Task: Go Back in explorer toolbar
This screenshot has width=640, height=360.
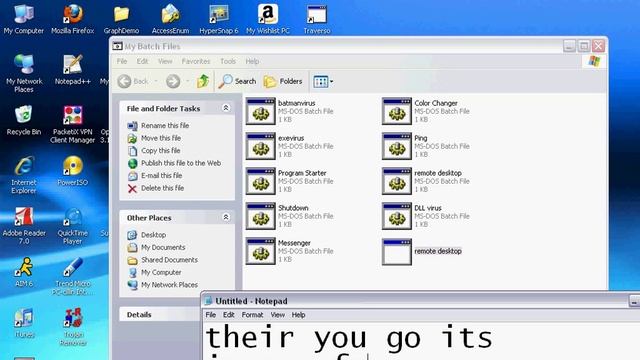Action: 133,81
